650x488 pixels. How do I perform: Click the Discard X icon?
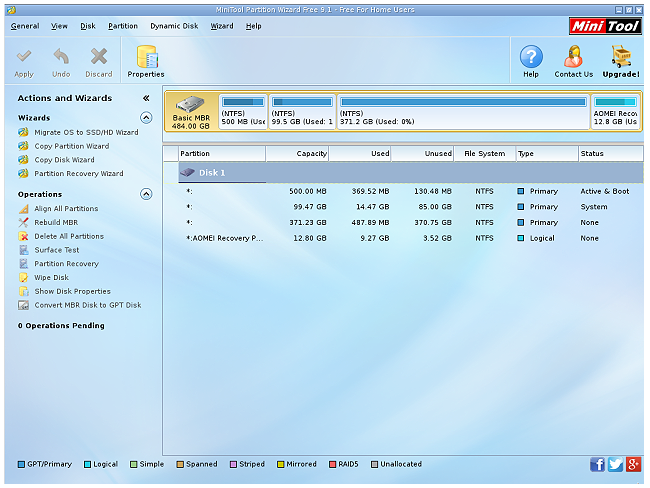coord(99,57)
